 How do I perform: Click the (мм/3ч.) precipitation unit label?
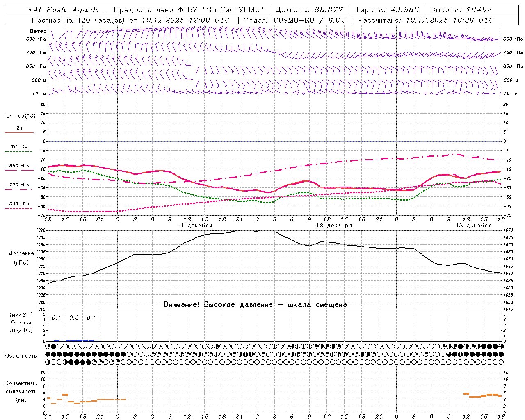pyautogui.click(x=21, y=315)
